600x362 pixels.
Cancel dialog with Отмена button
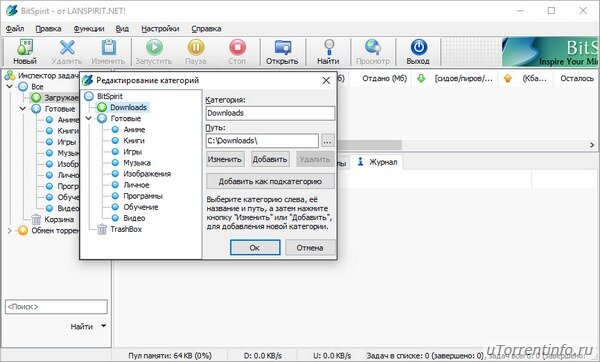pos(310,248)
